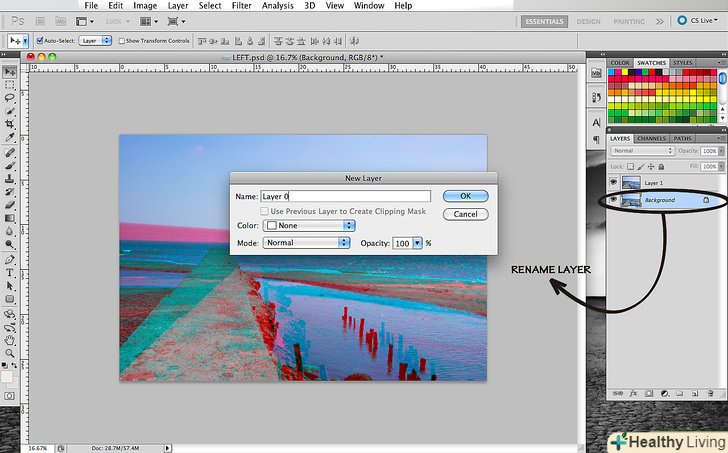728x453 pixels.
Task: Select the Rectangular Marquee tool
Action: point(10,85)
